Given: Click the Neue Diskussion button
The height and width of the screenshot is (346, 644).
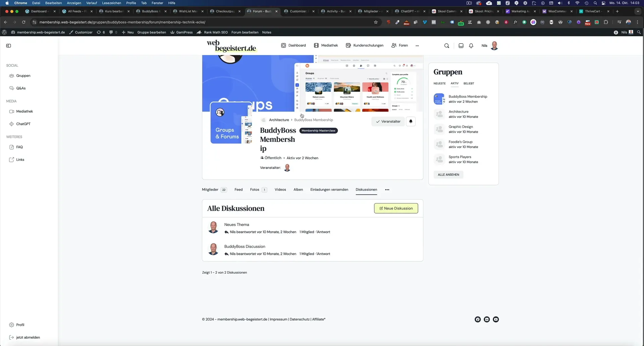Looking at the screenshot, I should (x=396, y=208).
